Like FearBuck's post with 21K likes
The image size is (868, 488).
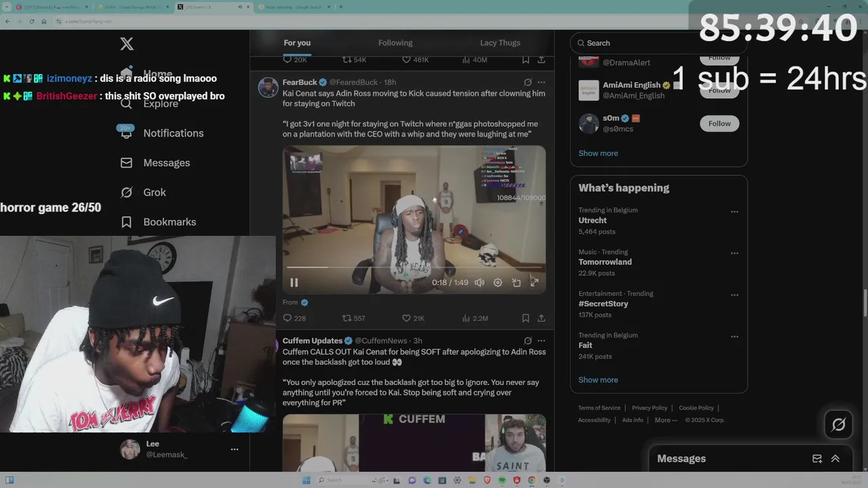(413, 318)
